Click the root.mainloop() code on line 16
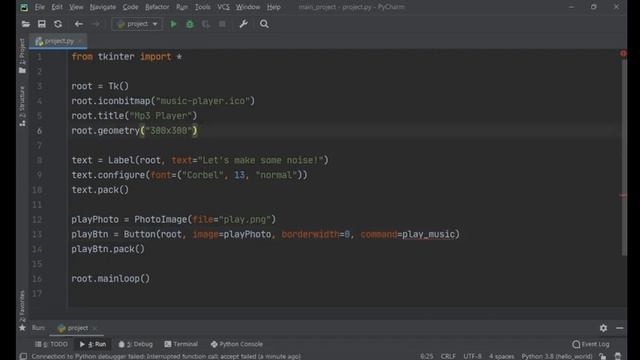This screenshot has height=360, width=640. point(111,279)
